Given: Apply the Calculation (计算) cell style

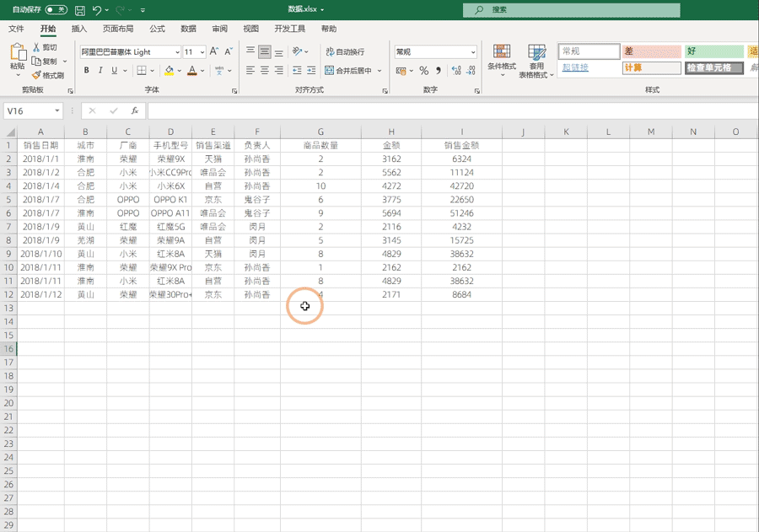Looking at the screenshot, I should point(652,67).
